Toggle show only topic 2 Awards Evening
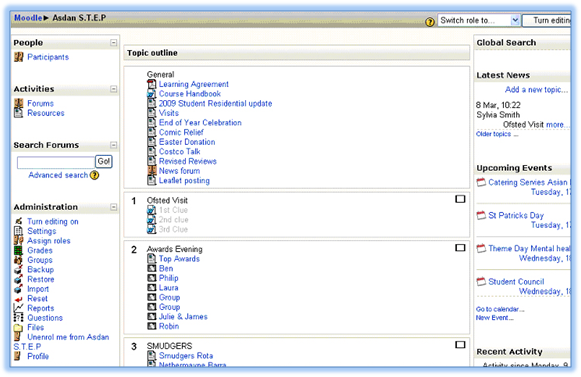The height and width of the screenshot is (377, 581). [460, 248]
